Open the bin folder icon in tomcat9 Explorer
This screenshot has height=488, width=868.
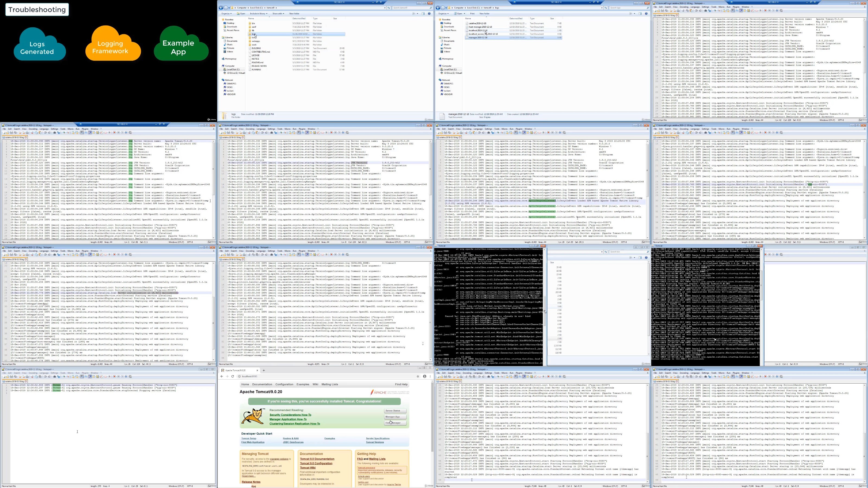pos(250,23)
